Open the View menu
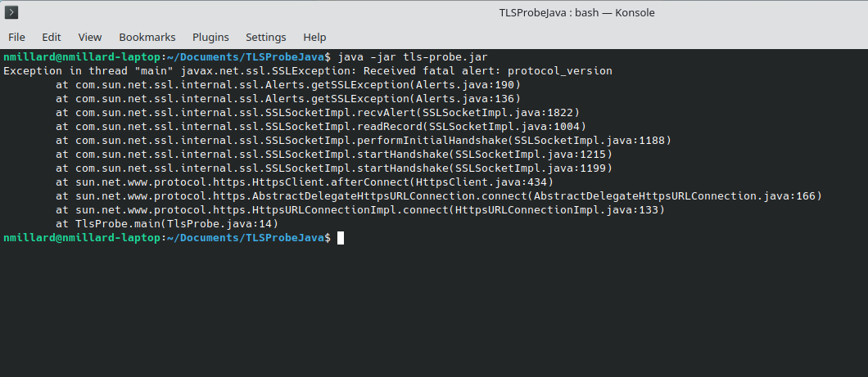Image resolution: width=868 pixels, height=377 pixels. [90, 37]
